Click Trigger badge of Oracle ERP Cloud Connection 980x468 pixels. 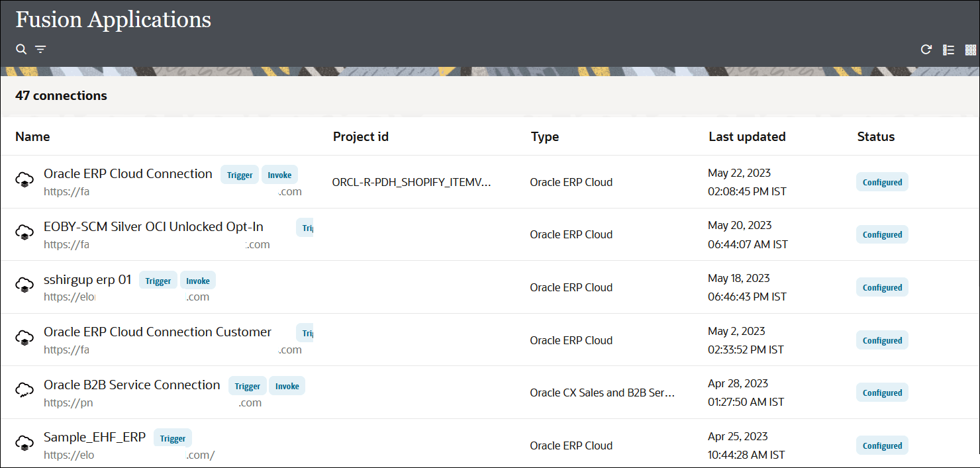pyautogui.click(x=240, y=175)
